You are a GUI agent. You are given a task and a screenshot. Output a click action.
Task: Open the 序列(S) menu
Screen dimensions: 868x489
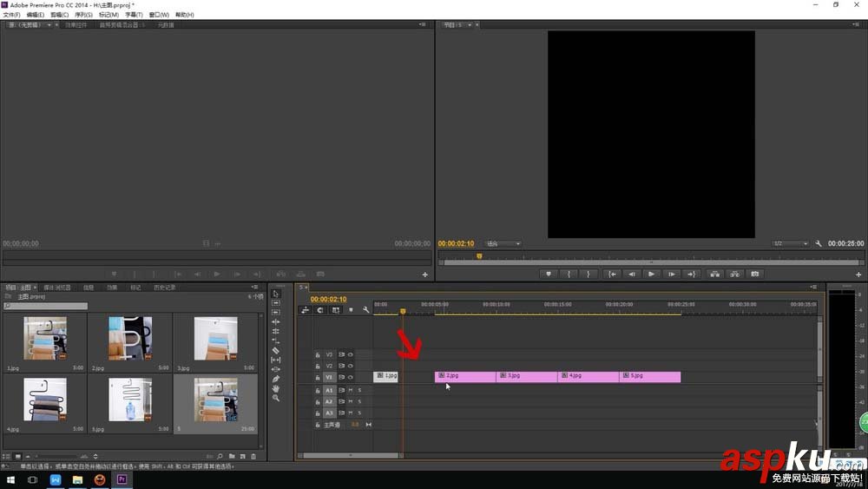coord(83,15)
